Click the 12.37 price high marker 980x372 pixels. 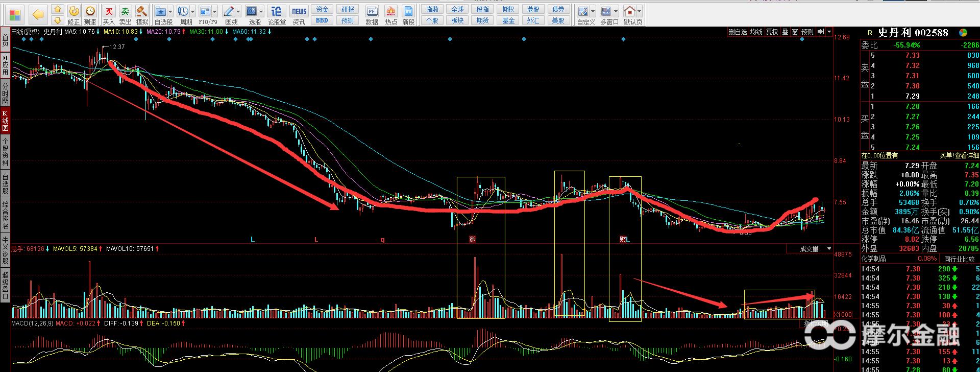point(117,46)
